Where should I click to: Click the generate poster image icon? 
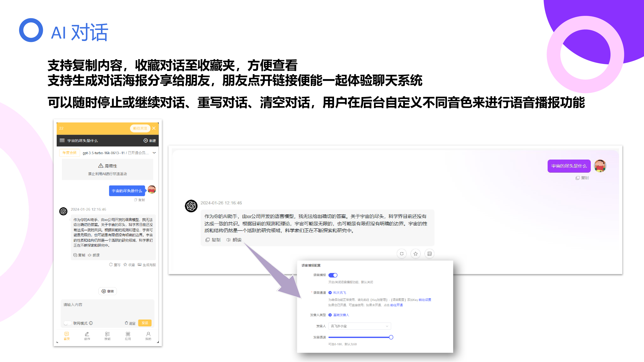coord(429,253)
